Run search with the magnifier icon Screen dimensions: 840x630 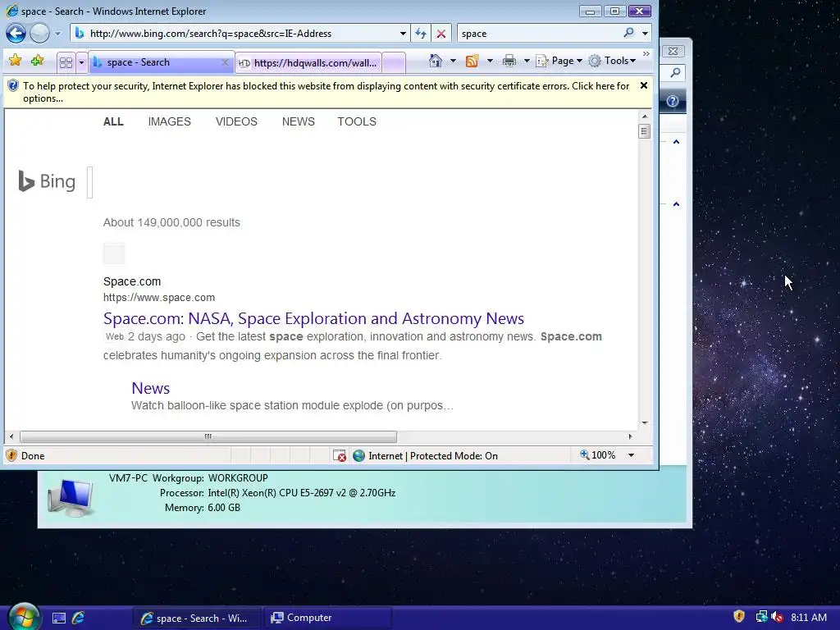pyautogui.click(x=629, y=33)
